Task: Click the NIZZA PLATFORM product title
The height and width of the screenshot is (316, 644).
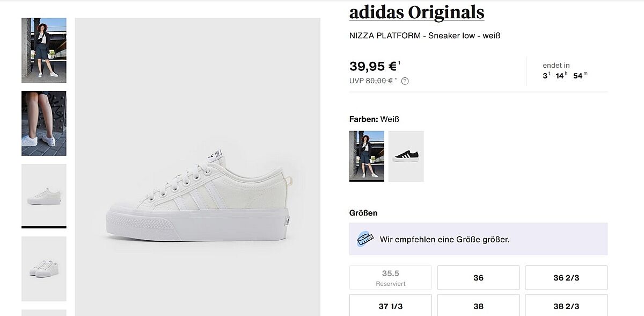Action: click(425, 35)
